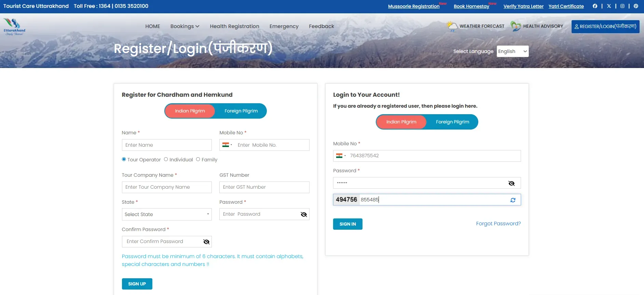
Task: Click the captcha code 494756
Action: 346,200
